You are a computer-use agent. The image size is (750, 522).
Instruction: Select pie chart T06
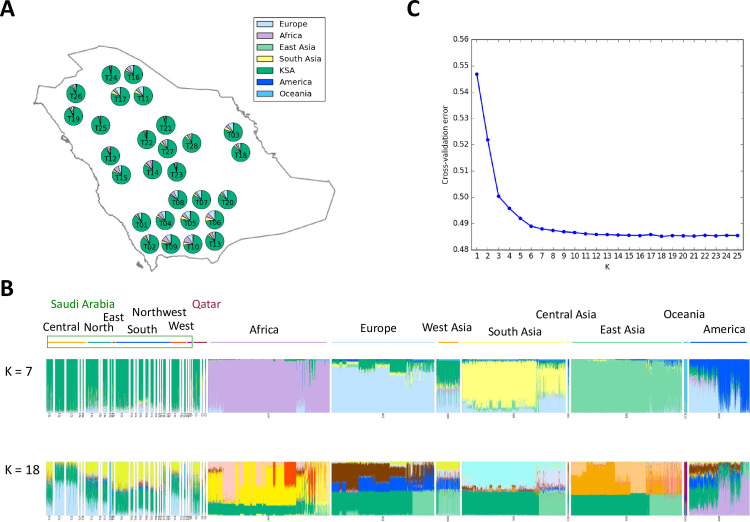click(x=215, y=220)
